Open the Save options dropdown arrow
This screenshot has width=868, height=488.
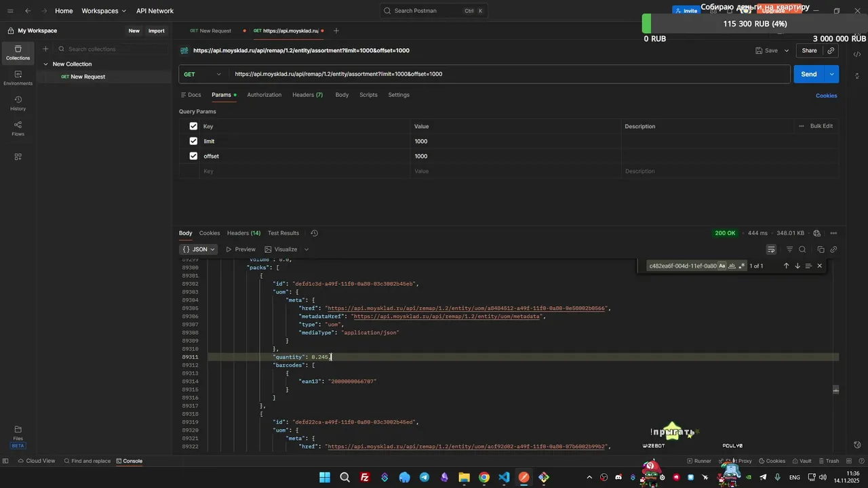click(787, 51)
